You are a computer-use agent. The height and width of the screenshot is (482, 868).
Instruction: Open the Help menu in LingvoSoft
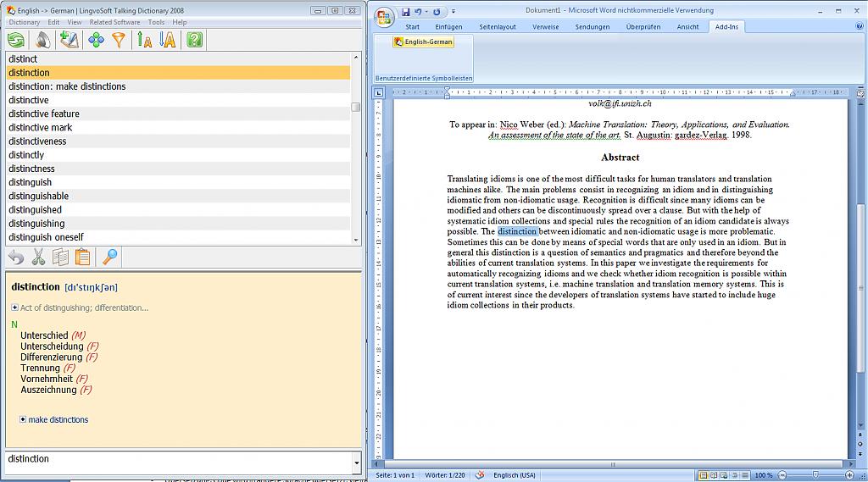[180, 22]
